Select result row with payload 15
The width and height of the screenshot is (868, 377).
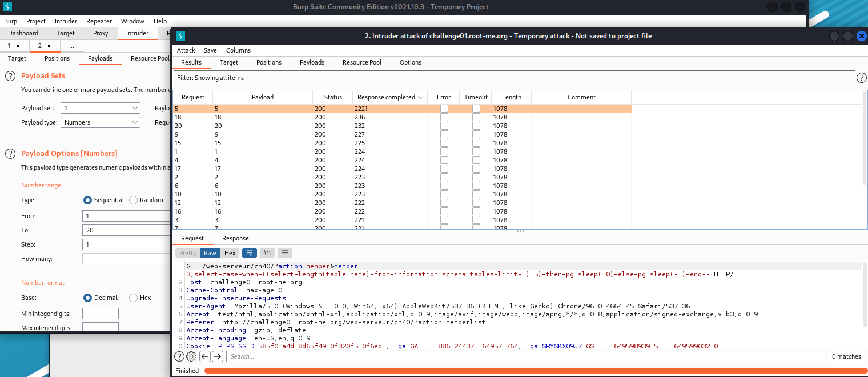point(403,143)
